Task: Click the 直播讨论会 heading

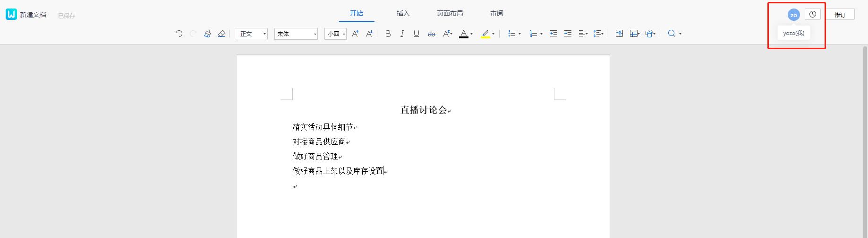Action: click(x=424, y=110)
